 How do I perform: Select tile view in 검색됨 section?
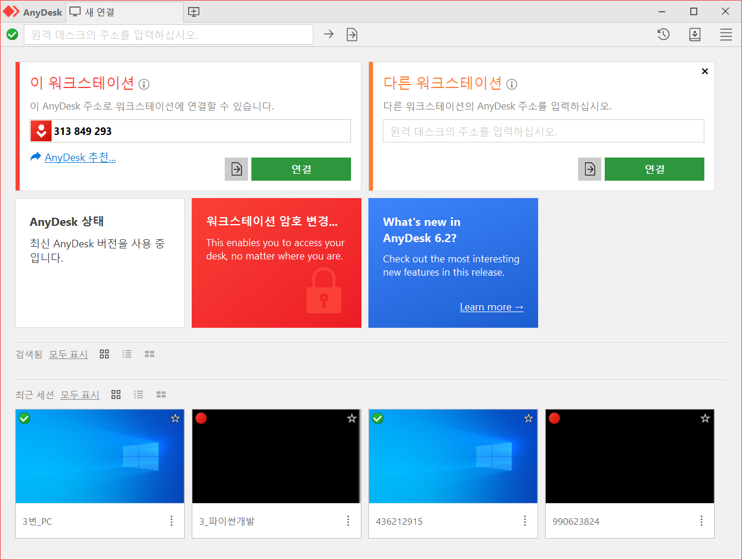pos(104,354)
